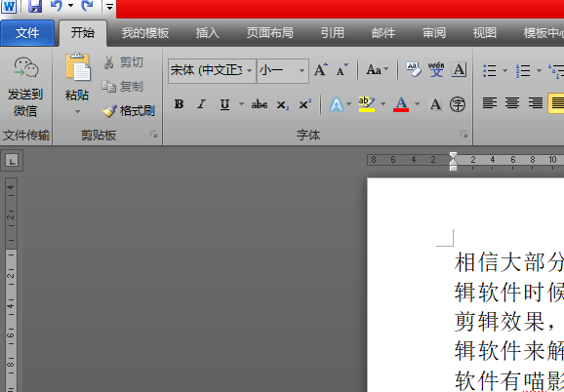564x392 pixels.
Task: Open the phonetic guide wén icon
Action: tap(436, 69)
